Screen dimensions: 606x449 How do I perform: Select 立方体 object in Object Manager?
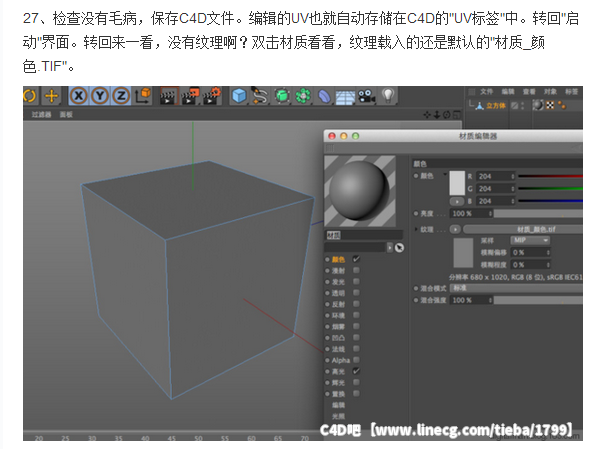[495, 105]
